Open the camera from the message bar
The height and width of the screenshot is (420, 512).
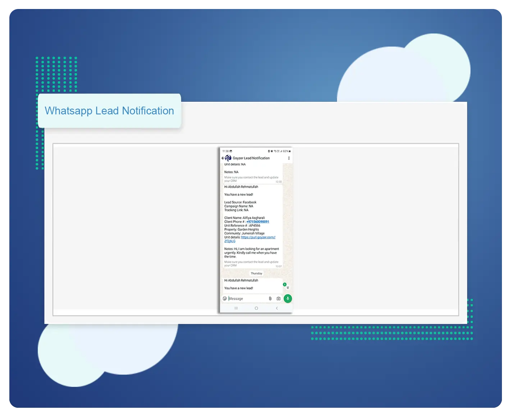pyautogui.click(x=278, y=299)
